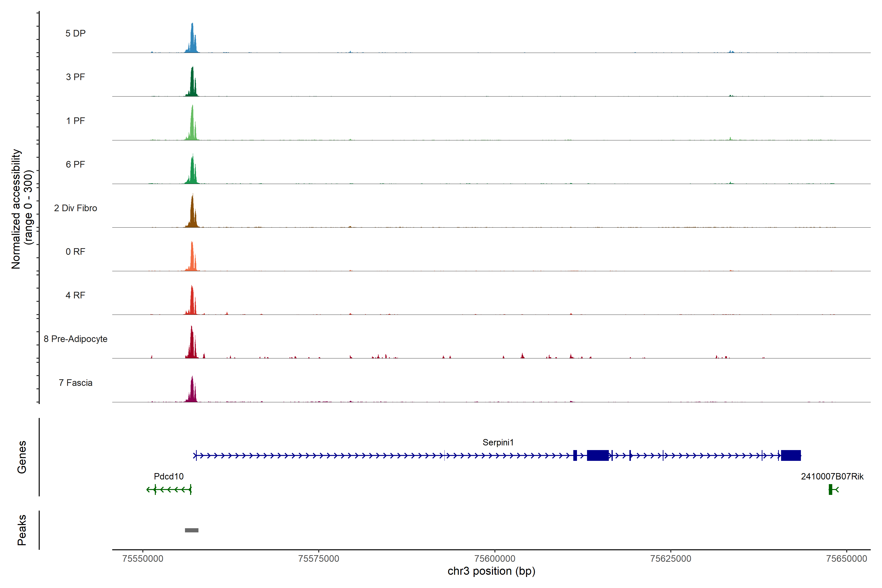
Task: Click the chr3 position (bp) axis title
Action: (491, 571)
